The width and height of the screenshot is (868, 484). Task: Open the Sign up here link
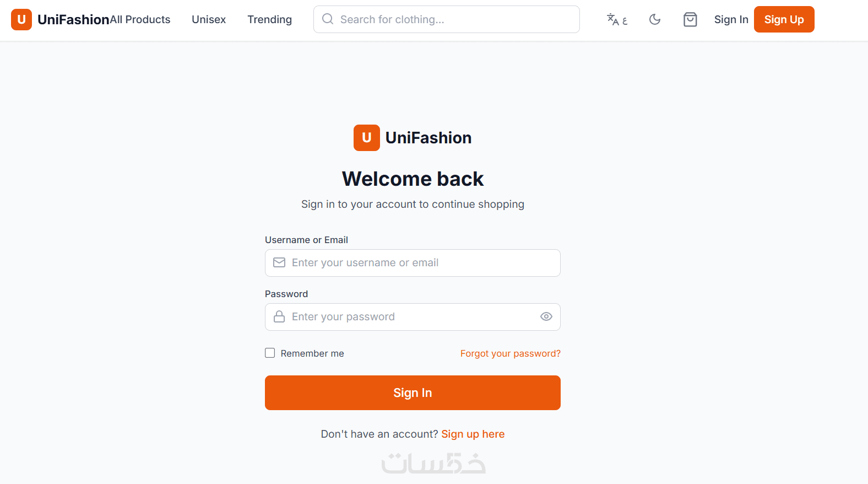tap(473, 434)
